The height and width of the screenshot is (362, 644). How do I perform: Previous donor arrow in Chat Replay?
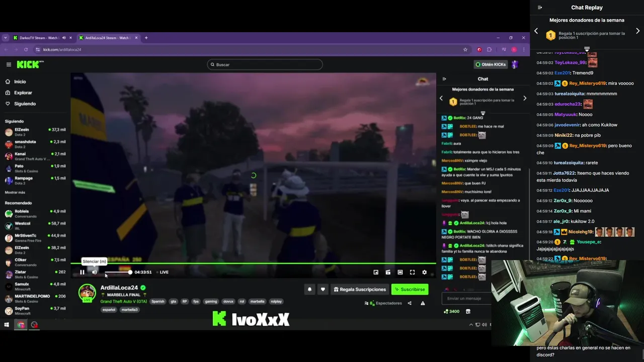click(x=536, y=31)
